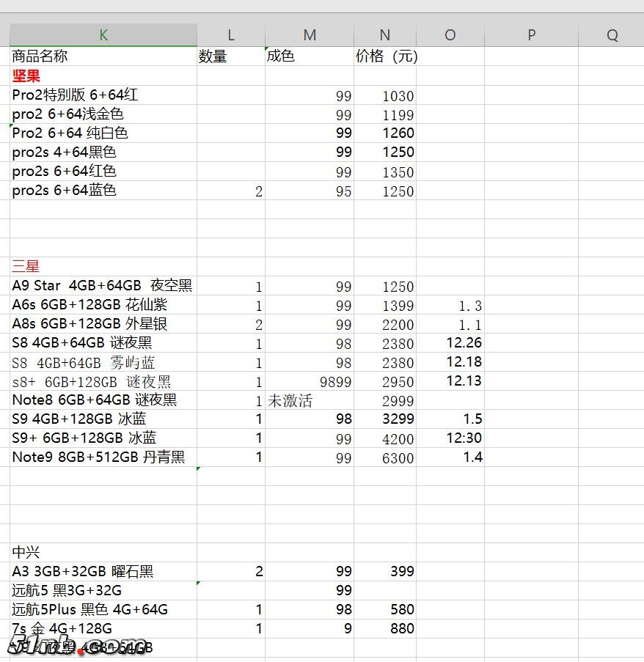Select the column K header
Viewport: 644px width, 662px height.
(x=103, y=35)
